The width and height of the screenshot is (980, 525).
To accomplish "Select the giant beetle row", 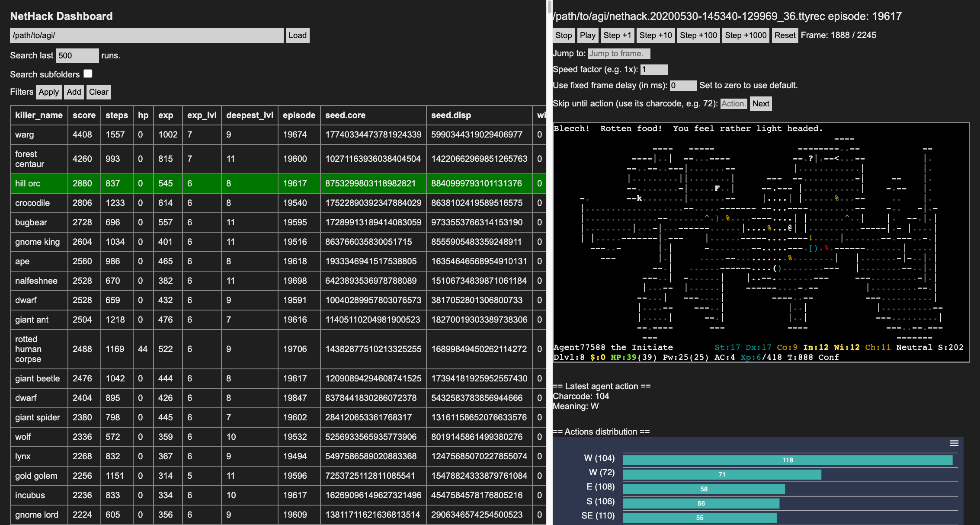I will (278, 378).
